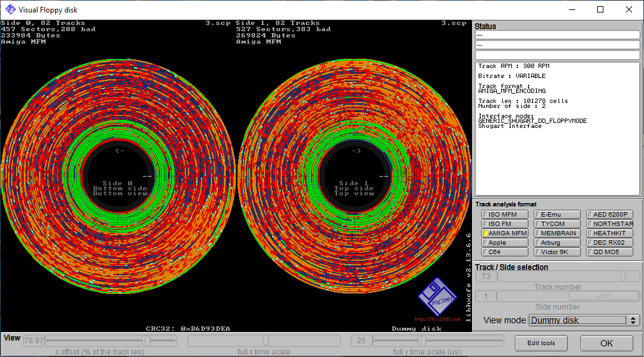This screenshot has width=644, height=357.
Task: Maximize the Visual Floppy disk window
Action: pyautogui.click(x=600, y=9)
